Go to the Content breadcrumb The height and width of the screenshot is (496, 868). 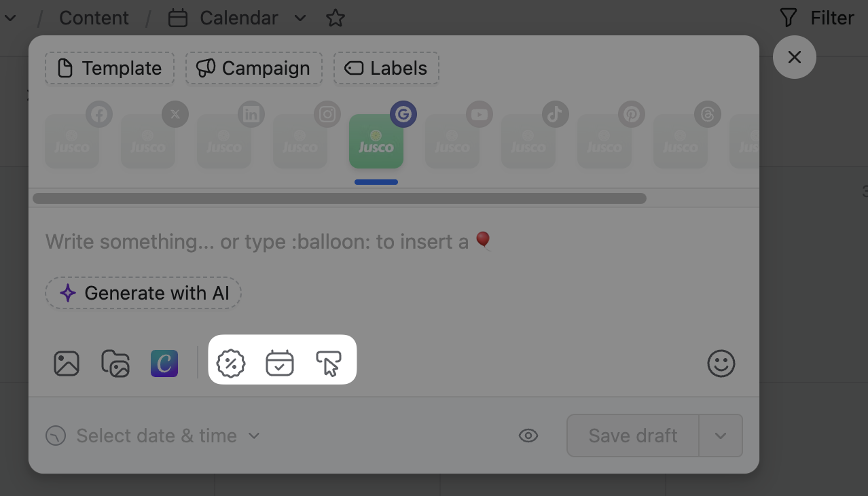[x=94, y=18]
